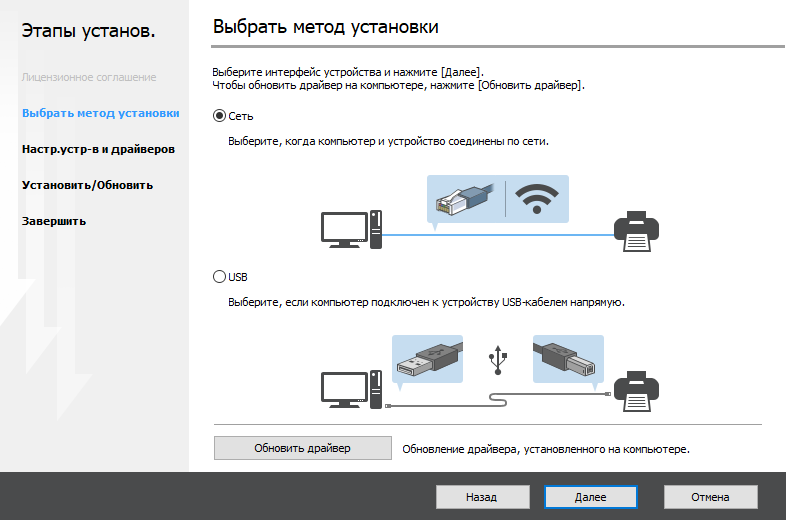
Task: Click the USB trident symbol icon
Action: (498, 360)
